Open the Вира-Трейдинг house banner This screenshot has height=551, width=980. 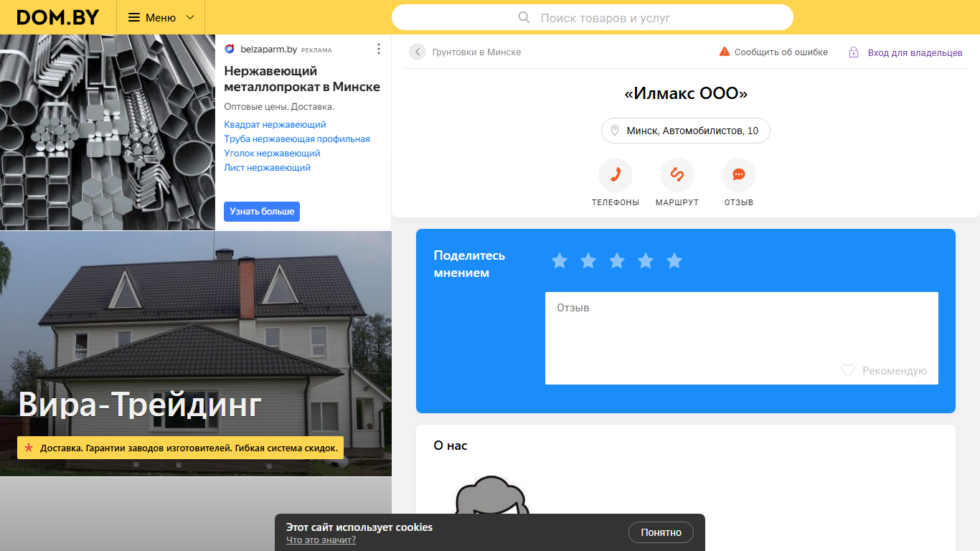point(196,354)
